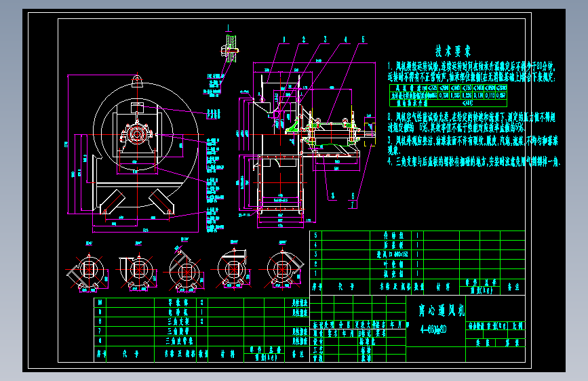Select the 离心通风机 title in title block
This screenshot has height=381, width=588.
442,310
